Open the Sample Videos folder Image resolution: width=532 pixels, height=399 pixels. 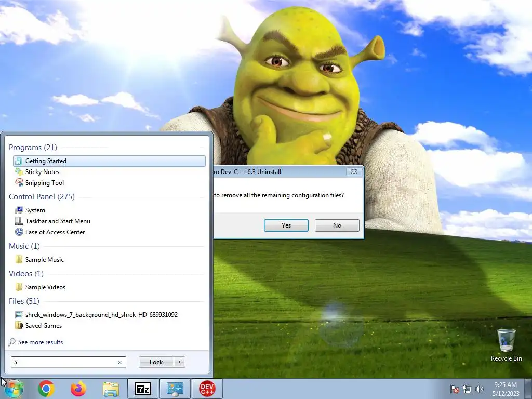[x=45, y=287]
